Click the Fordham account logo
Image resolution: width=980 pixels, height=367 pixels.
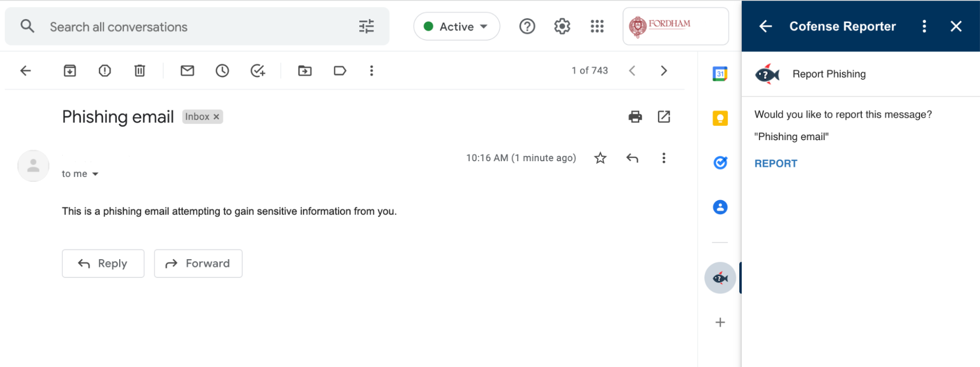pos(676,26)
